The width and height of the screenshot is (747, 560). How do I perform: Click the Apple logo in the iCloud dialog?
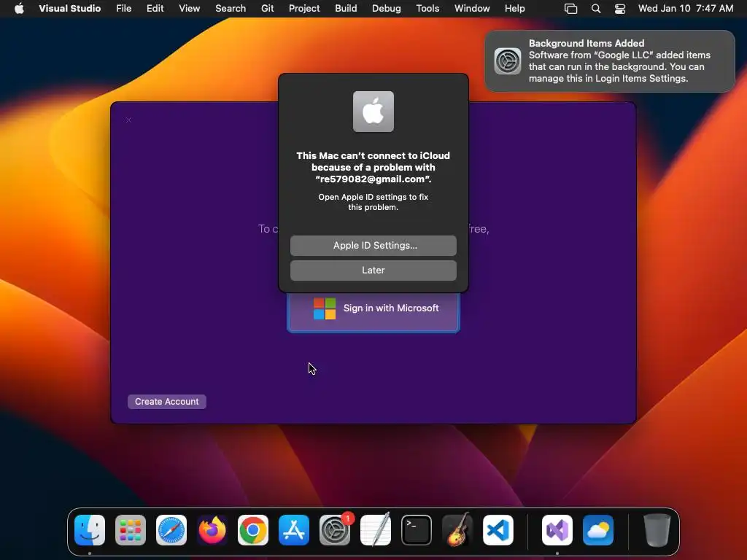[373, 112]
